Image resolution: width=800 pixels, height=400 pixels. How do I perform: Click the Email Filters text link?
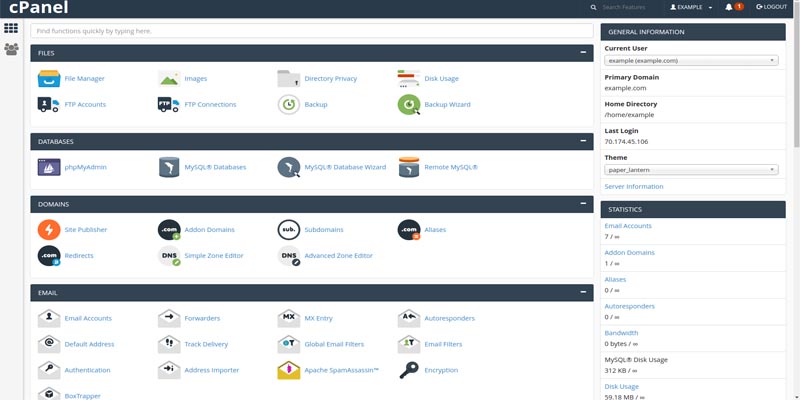[x=443, y=344]
